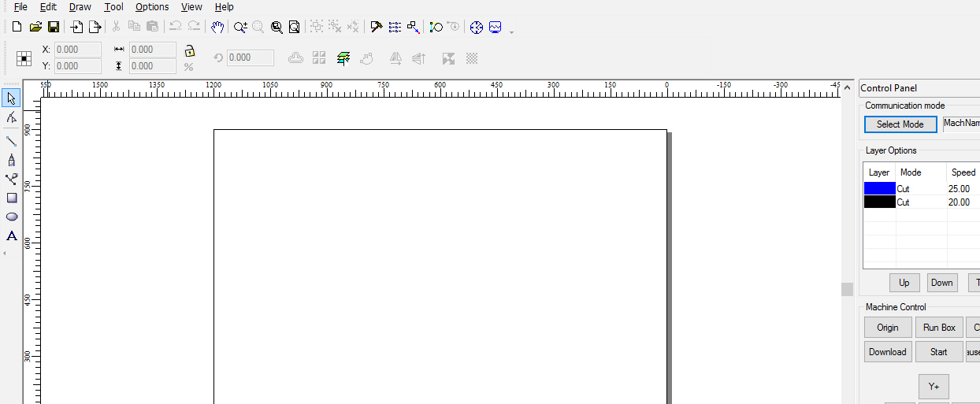This screenshot has width=980, height=404.
Task: Choose the Text tool
Action: pyautogui.click(x=11, y=235)
